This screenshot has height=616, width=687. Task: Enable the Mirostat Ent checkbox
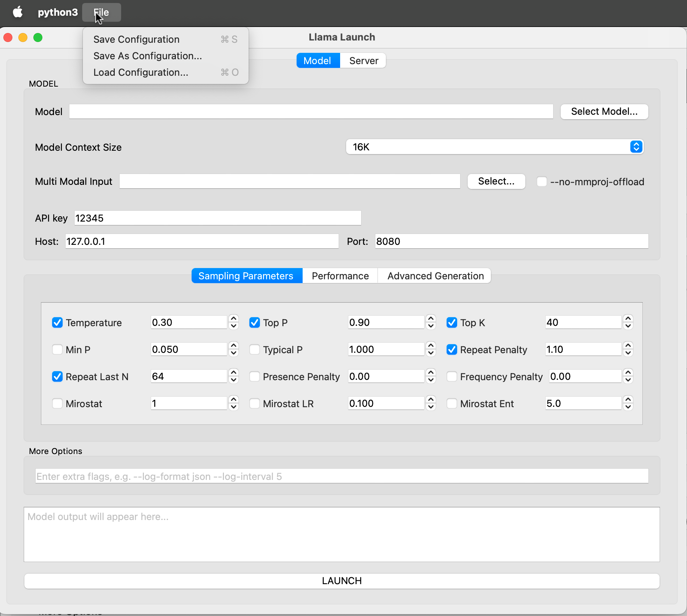click(452, 403)
